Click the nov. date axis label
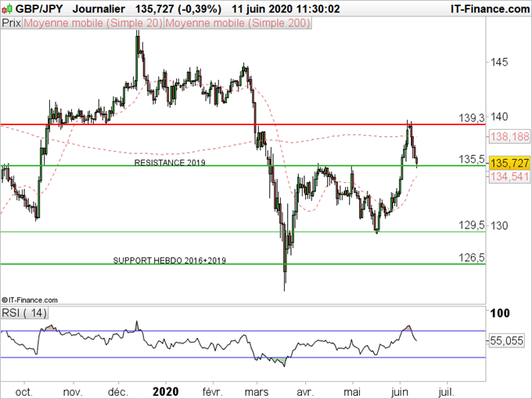 (73, 392)
